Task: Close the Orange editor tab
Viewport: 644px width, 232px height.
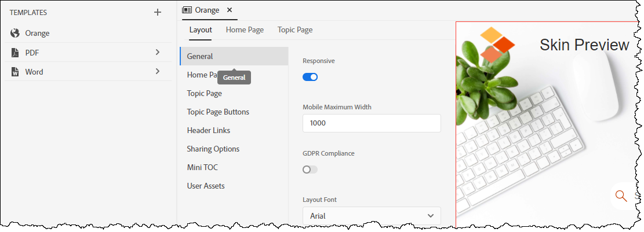Action: pyautogui.click(x=230, y=10)
